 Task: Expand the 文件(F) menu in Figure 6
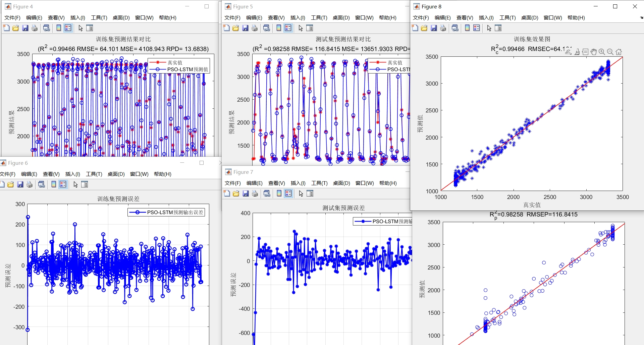click(x=7, y=174)
